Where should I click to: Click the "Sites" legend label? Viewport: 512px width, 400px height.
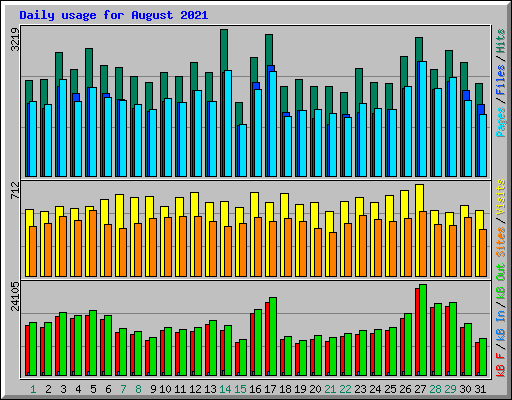click(x=501, y=242)
